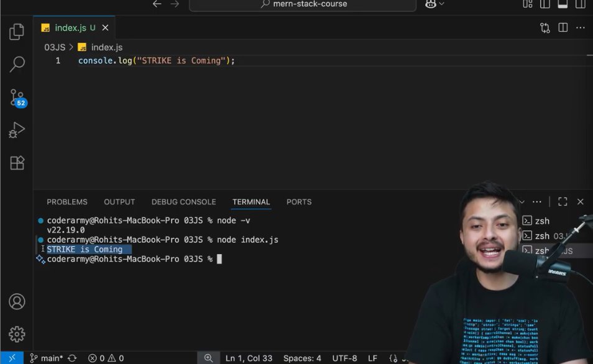Click index.js in breadcrumb

[x=100, y=47]
